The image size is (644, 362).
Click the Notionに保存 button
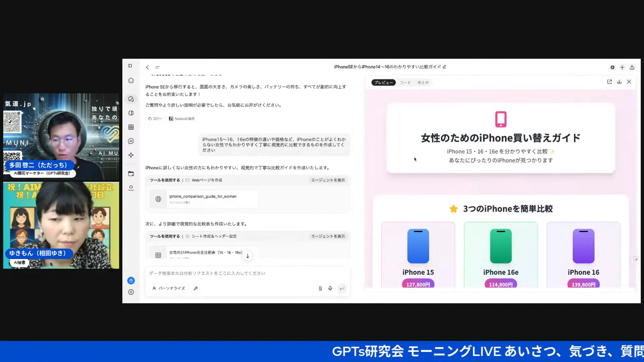pyautogui.click(x=182, y=119)
